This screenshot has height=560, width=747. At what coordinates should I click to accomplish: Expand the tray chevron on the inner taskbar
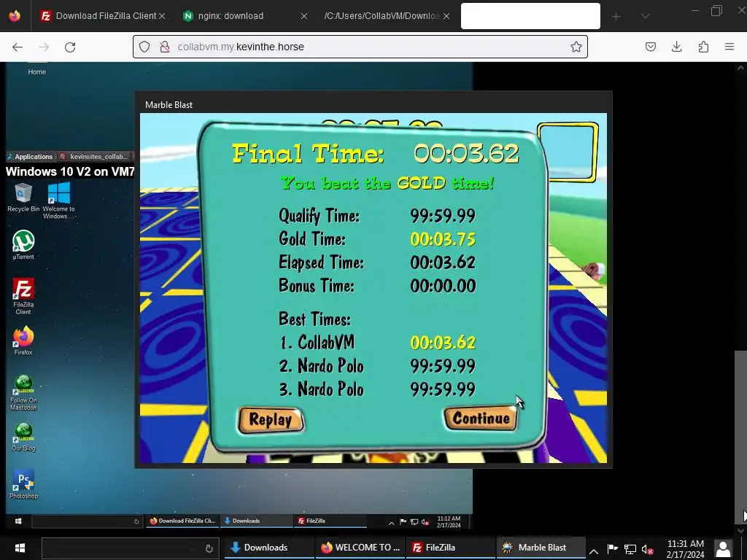[392, 523]
